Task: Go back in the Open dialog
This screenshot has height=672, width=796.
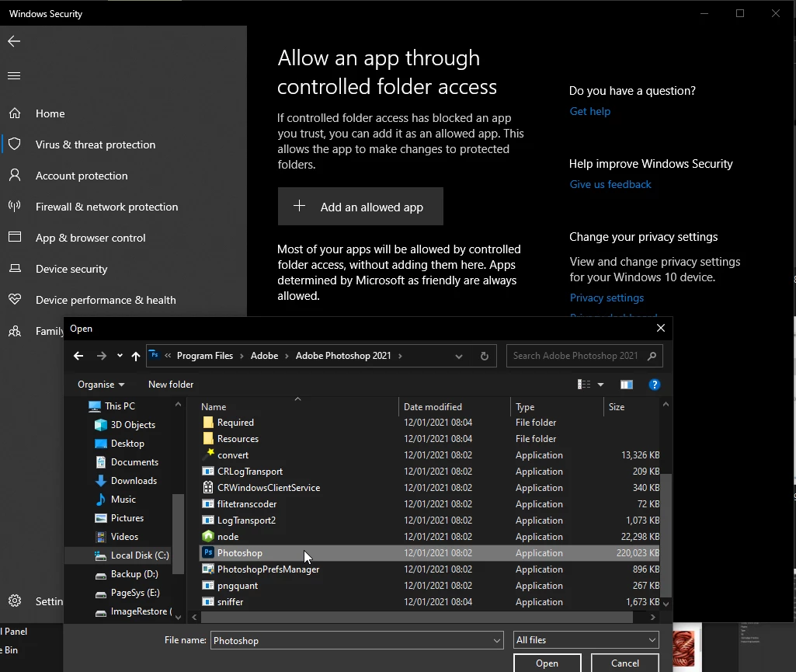Action: [78, 356]
